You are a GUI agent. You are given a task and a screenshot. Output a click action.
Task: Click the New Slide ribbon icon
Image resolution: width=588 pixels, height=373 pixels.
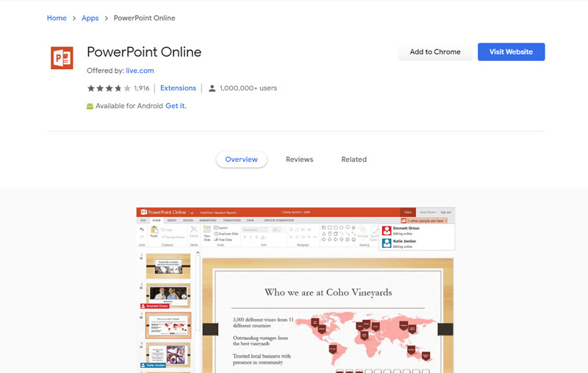click(x=207, y=232)
